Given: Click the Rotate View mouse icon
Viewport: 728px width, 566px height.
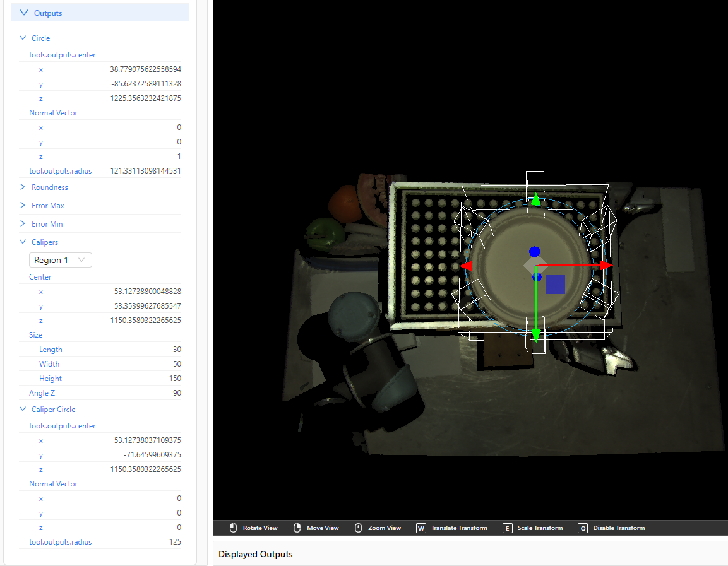Looking at the screenshot, I should 234,528.
